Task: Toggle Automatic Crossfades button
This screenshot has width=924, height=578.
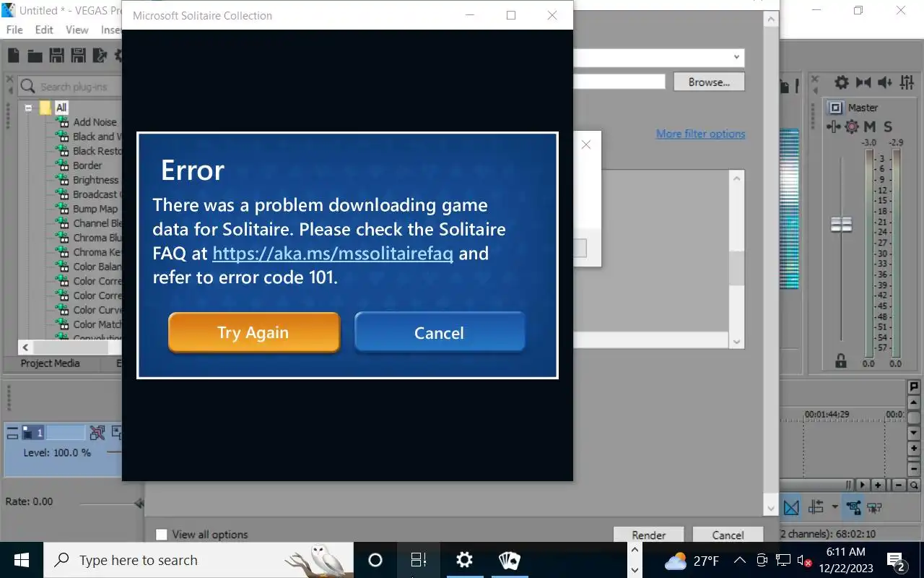Action: 792,507
